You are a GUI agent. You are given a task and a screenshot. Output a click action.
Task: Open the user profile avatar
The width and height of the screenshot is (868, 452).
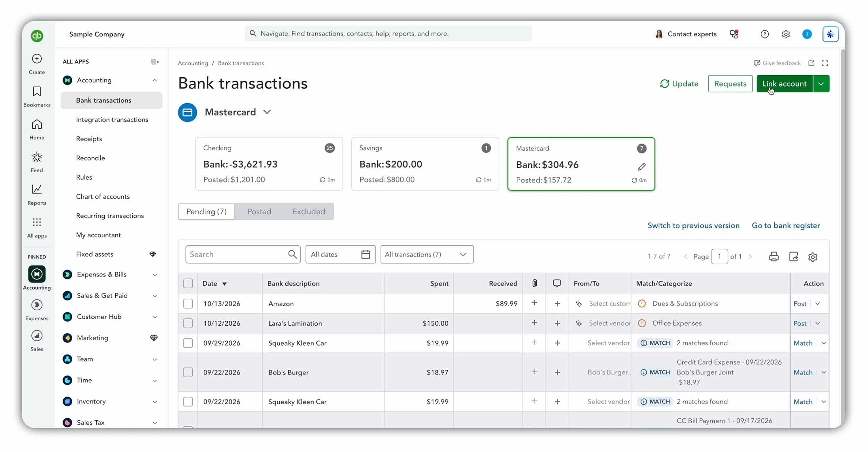pyautogui.click(x=807, y=34)
